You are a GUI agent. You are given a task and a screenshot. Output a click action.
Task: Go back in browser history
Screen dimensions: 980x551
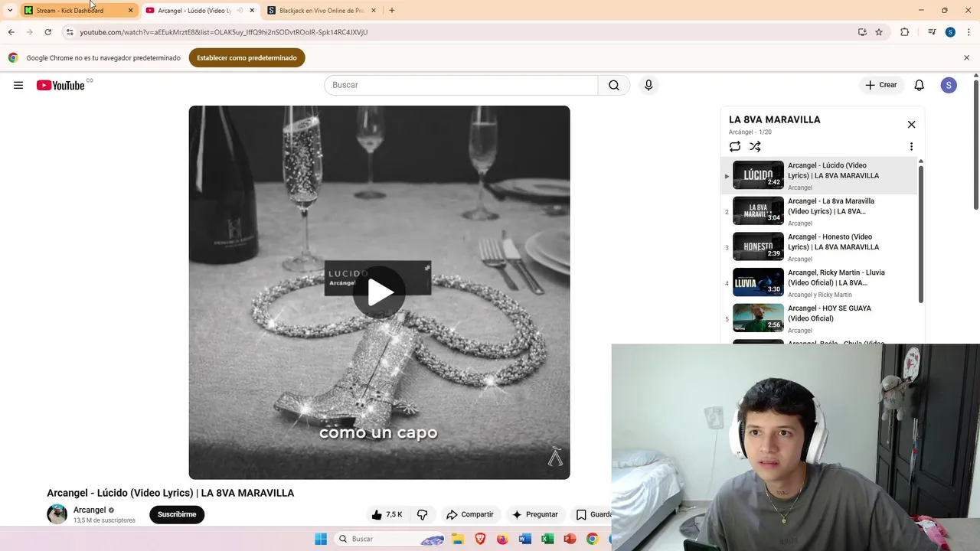coord(11,32)
